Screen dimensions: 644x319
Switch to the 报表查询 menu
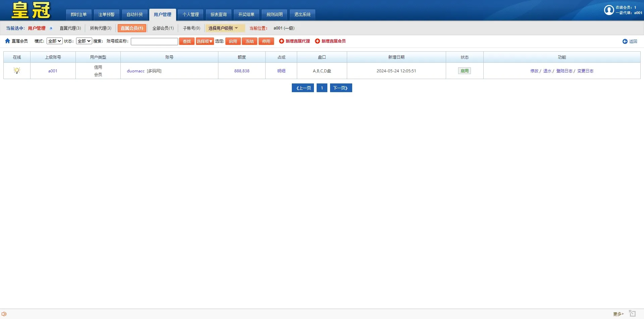click(x=218, y=14)
